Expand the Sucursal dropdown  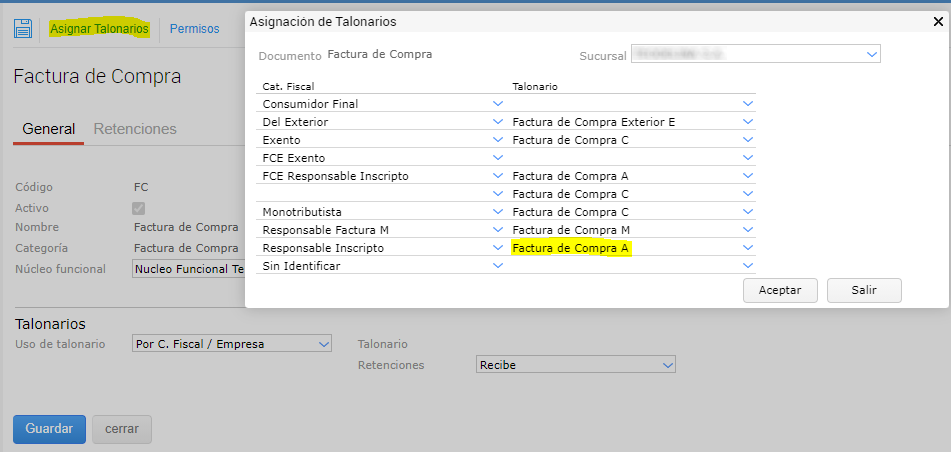click(x=872, y=54)
